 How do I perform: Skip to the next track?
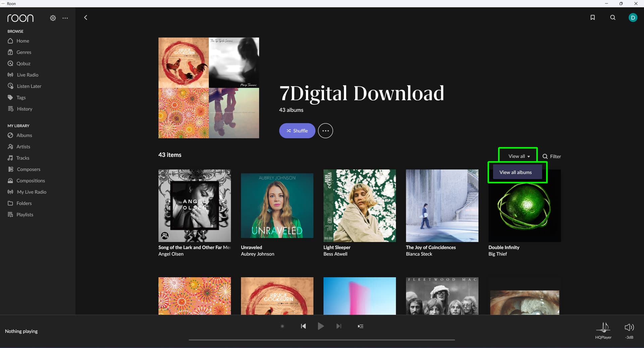pos(339,326)
